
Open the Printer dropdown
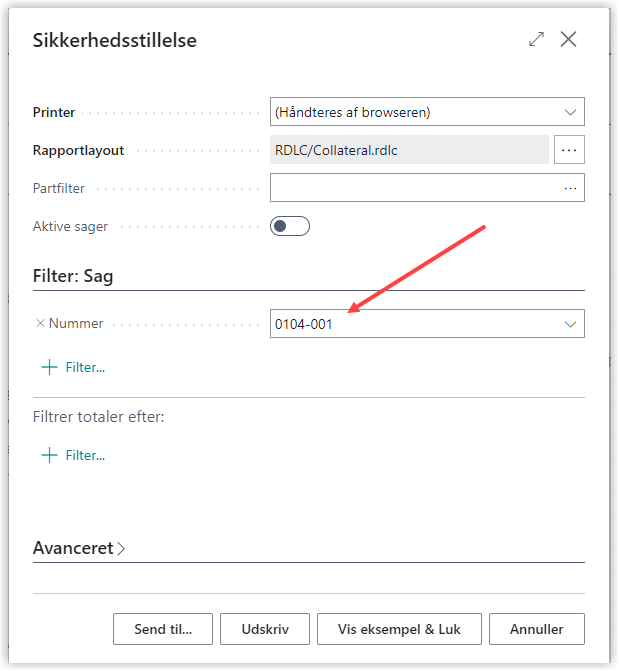570,112
